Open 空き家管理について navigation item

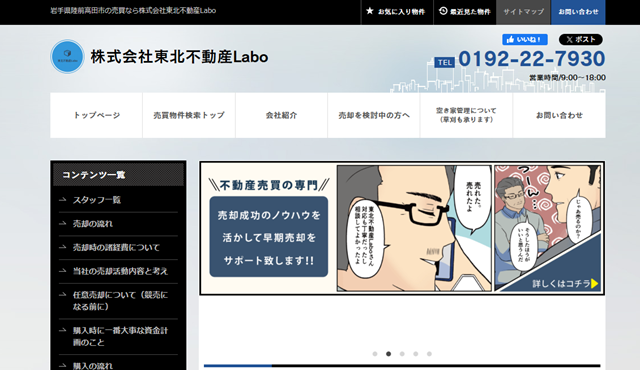(x=466, y=115)
